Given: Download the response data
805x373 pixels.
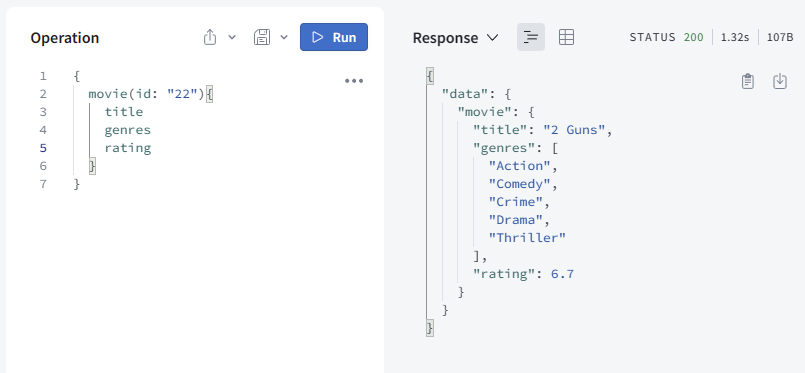Looking at the screenshot, I should (x=779, y=81).
